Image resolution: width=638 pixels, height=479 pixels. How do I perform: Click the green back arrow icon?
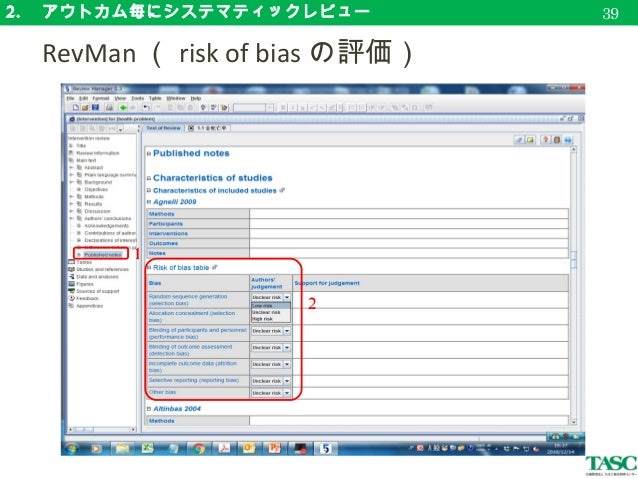pos(122,107)
